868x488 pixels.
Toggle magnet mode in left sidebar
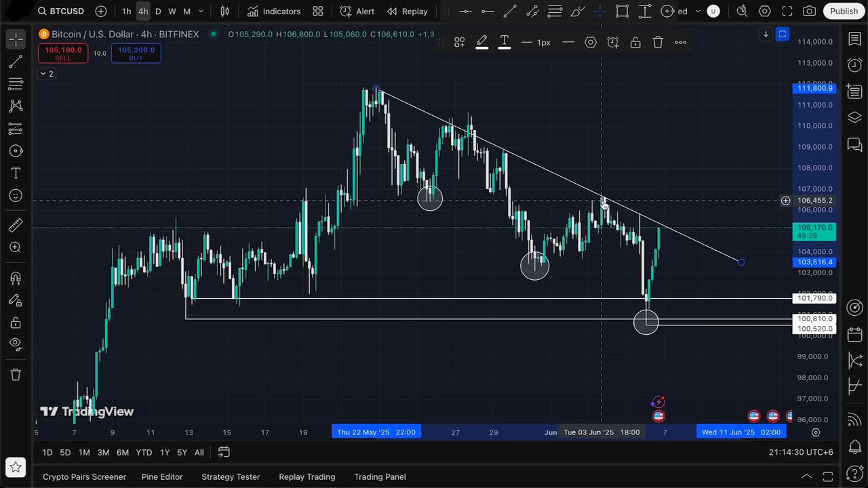coord(16,278)
